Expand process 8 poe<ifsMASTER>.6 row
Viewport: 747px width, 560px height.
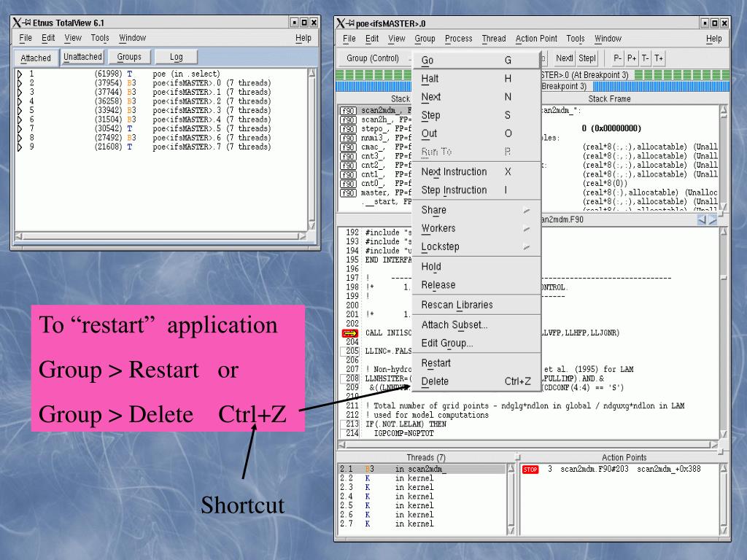click(20, 138)
